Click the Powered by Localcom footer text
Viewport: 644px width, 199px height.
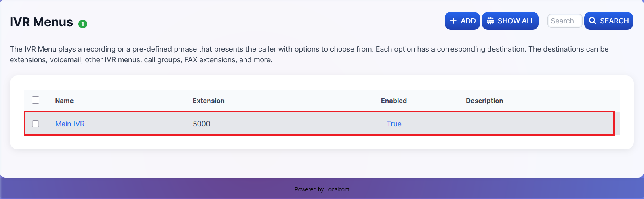click(x=322, y=189)
